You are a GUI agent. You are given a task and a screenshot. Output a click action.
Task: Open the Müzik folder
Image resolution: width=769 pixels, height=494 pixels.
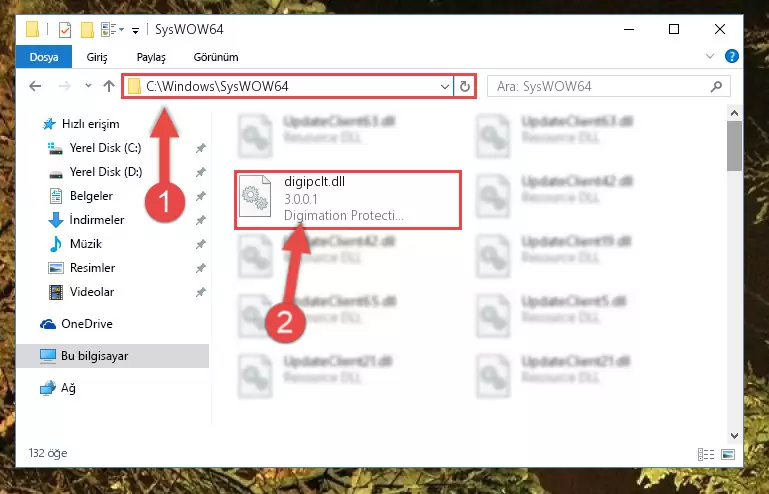click(x=85, y=244)
